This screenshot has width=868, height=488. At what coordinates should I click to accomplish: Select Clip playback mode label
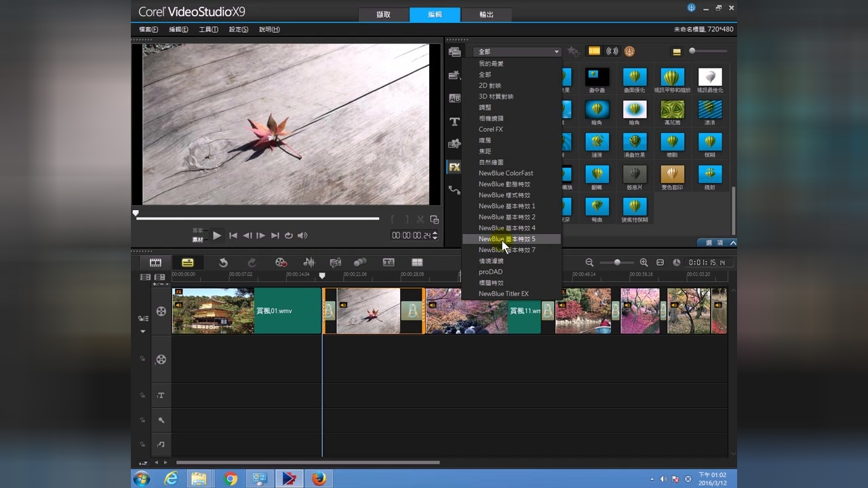coord(198,239)
